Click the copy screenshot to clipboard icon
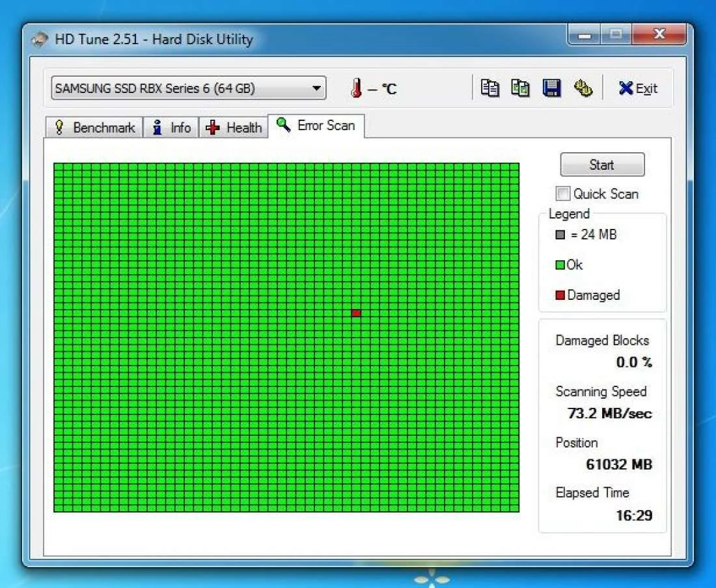The height and width of the screenshot is (588, 716). (521, 88)
